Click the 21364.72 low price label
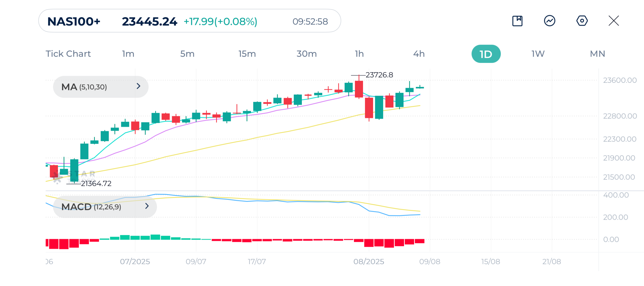 96,184
